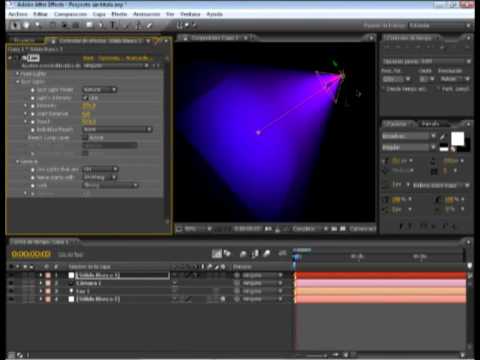Hide the Cámara 1 layer eye icon
This screenshot has width=480, height=360.
[x=11, y=283]
